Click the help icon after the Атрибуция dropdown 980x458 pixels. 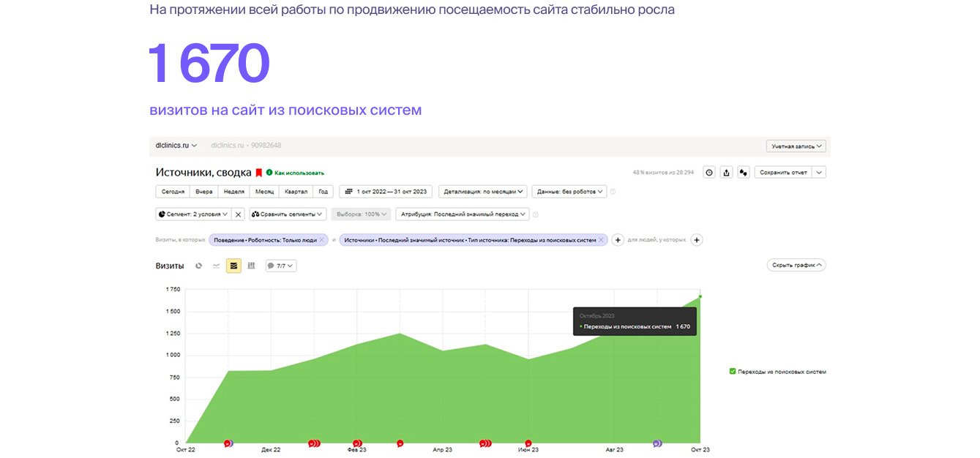coord(536,214)
